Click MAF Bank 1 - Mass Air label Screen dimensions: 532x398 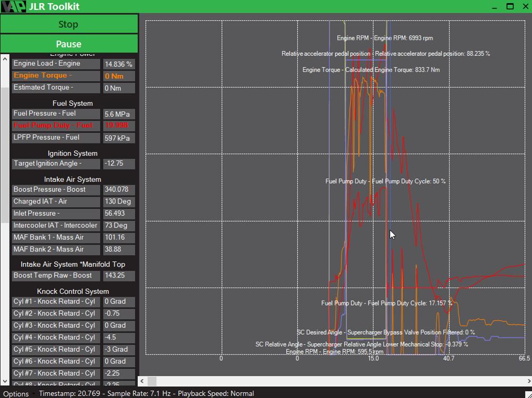click(x=56, y=238)
